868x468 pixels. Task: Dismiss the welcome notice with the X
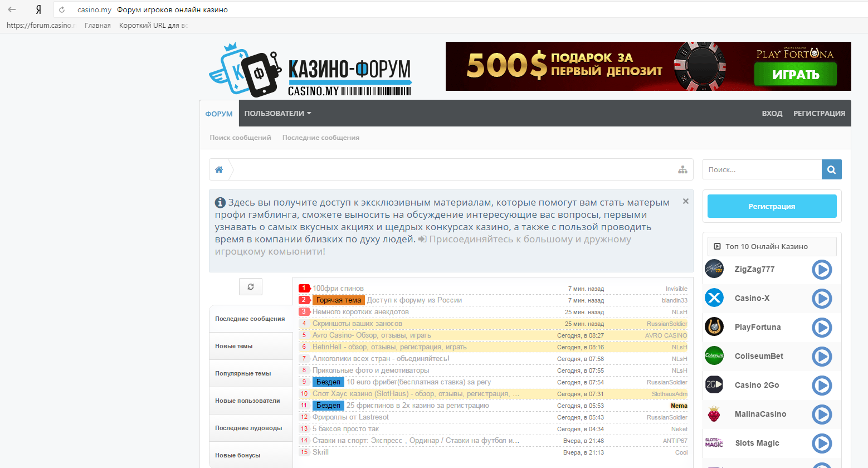(686, 201)
